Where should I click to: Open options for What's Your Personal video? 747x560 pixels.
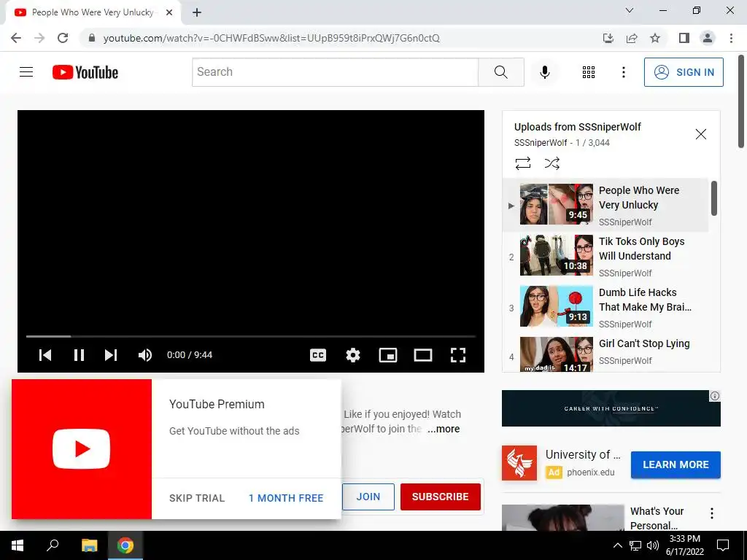click(712, 513)
